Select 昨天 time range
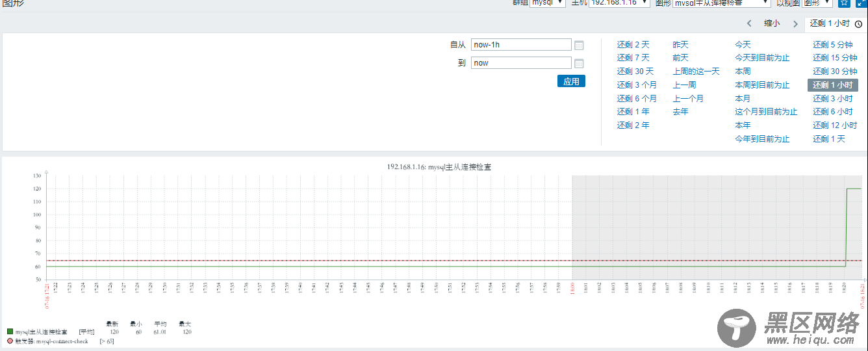This screenshot has width=868, height=351. [x=680, y=45]
